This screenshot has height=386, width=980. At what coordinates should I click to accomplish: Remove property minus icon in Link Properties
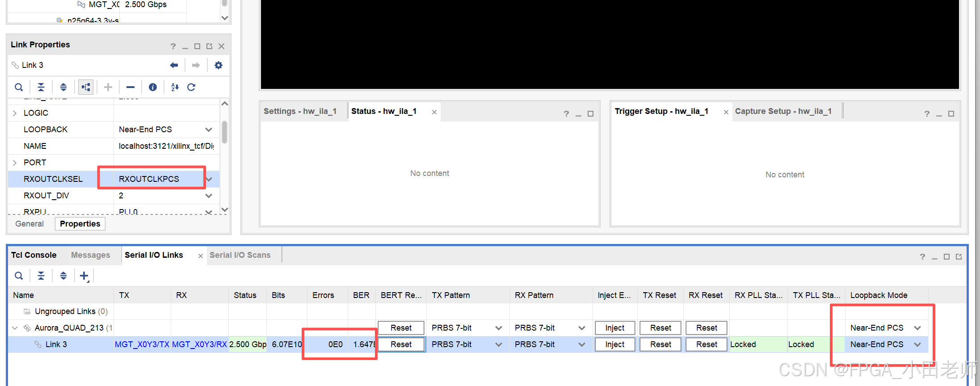[130, 87]
